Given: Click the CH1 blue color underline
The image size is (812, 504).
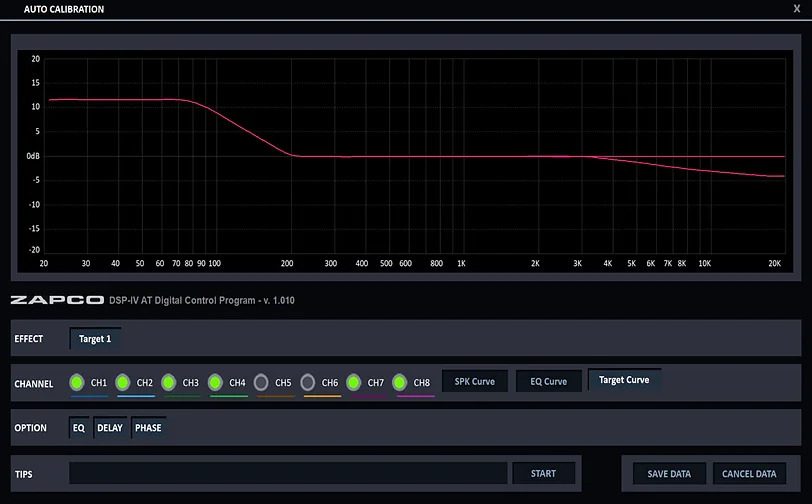Looking at the screenshot, I should (90, 396).
